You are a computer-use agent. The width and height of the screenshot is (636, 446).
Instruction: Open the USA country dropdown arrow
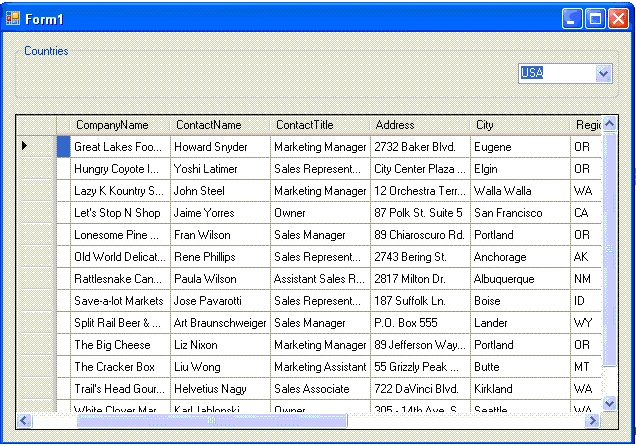click(604, 74)
